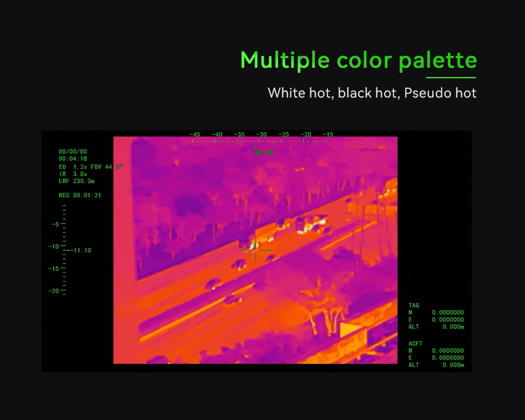Image resolution: width=525 pixels, height=420 pixels.
Task: Click the REC 00:01:21 recording indicator
Action: point(80,195)
